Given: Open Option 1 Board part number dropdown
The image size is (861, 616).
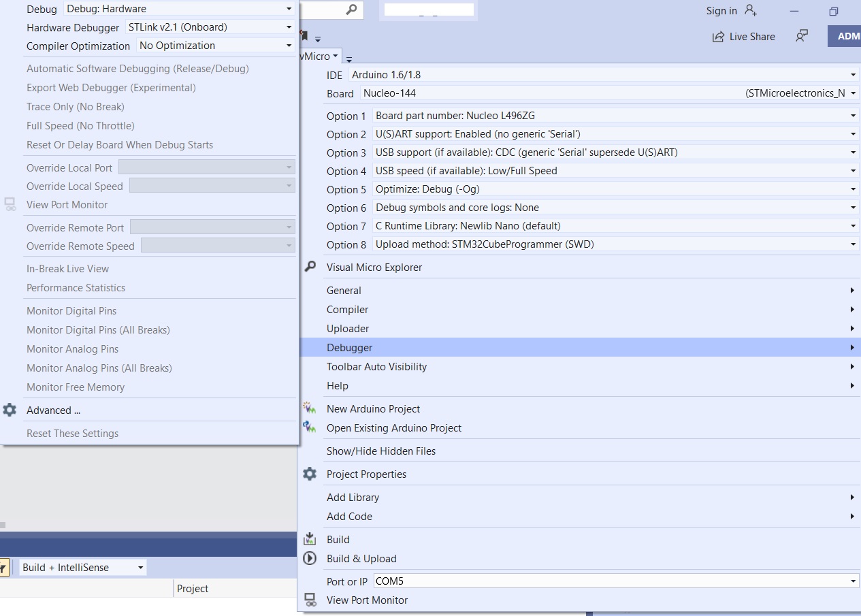Looking at the screenshot, I should (x=616, y=116).
